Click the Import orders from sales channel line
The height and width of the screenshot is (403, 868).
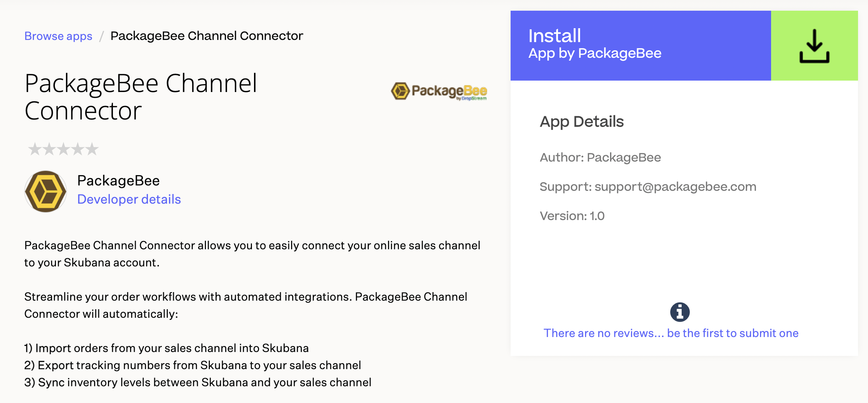click(x=166, y=348)
